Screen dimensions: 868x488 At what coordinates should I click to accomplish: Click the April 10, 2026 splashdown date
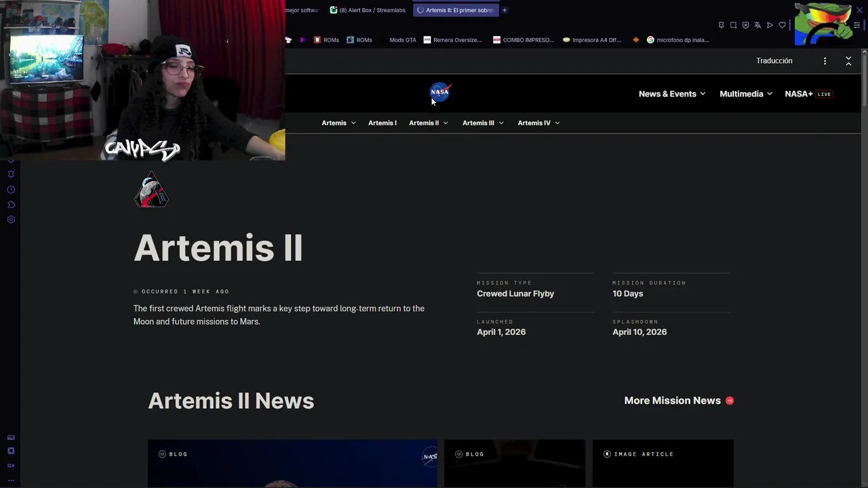pos(639,332)
